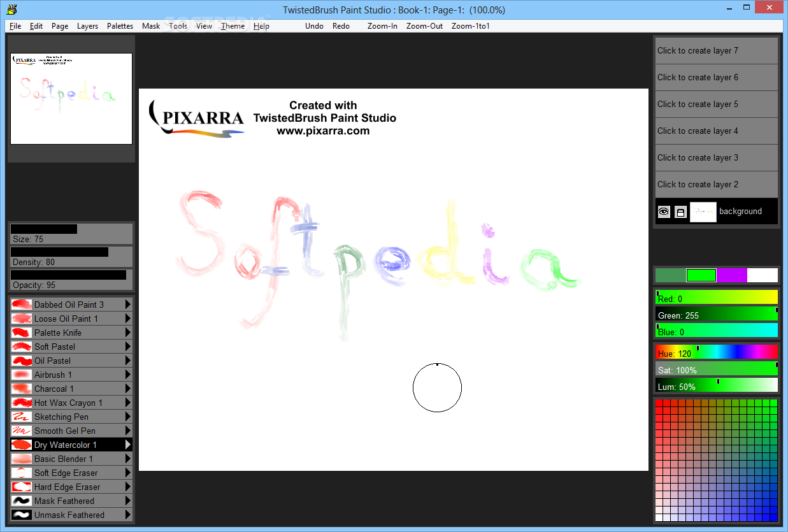The width and height of the screenshot is (788, 532).
Task: Pick the Mask Feathered brush icon
Action: (22, 501)
